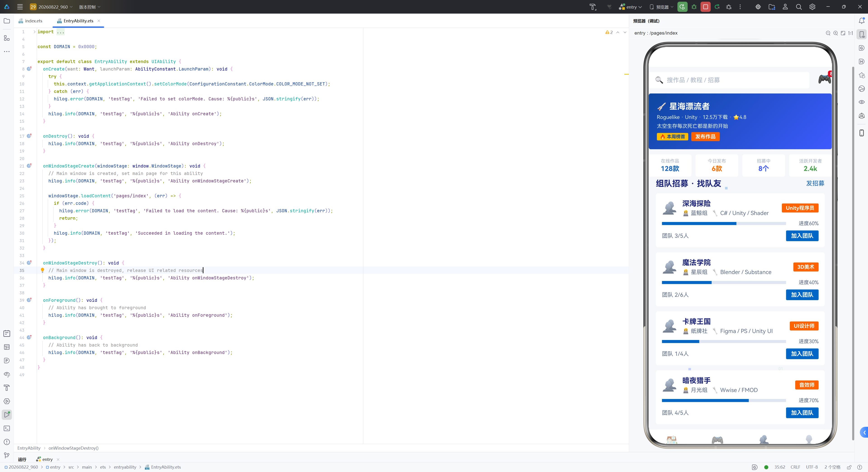The width and height of the screenshot is (868, 472).
Task: Open the 版本控制 version control dropdown
Action: (x=90, y=7)
